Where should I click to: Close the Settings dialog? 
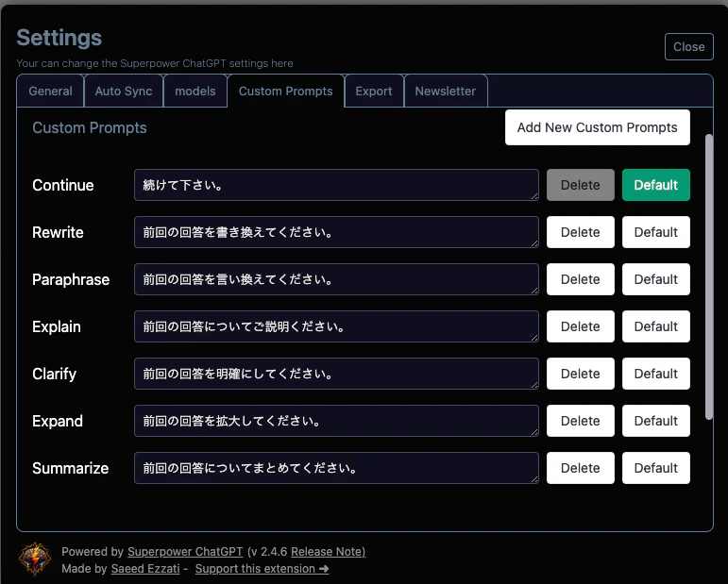click(689, 47)
